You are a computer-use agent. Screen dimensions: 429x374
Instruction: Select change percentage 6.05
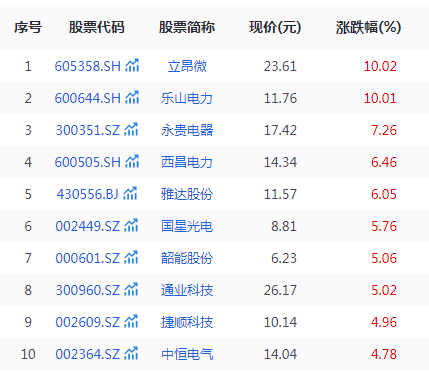tap(384, 194)
